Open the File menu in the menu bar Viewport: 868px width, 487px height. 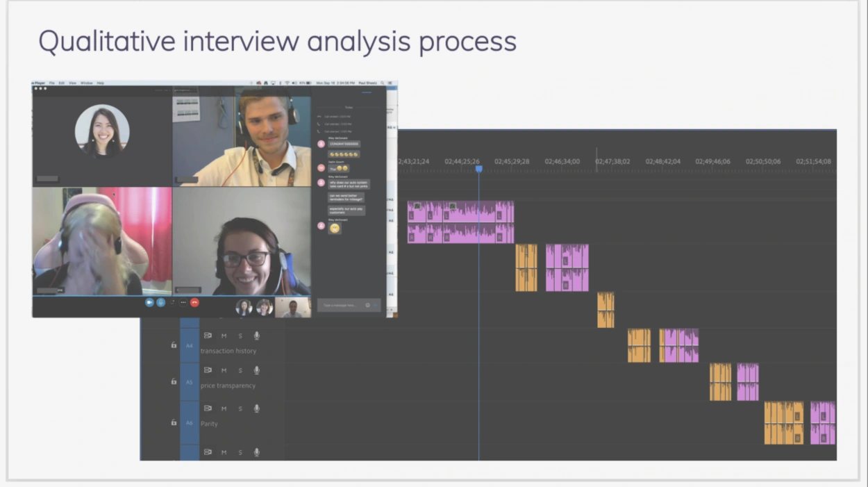(52, 83)
